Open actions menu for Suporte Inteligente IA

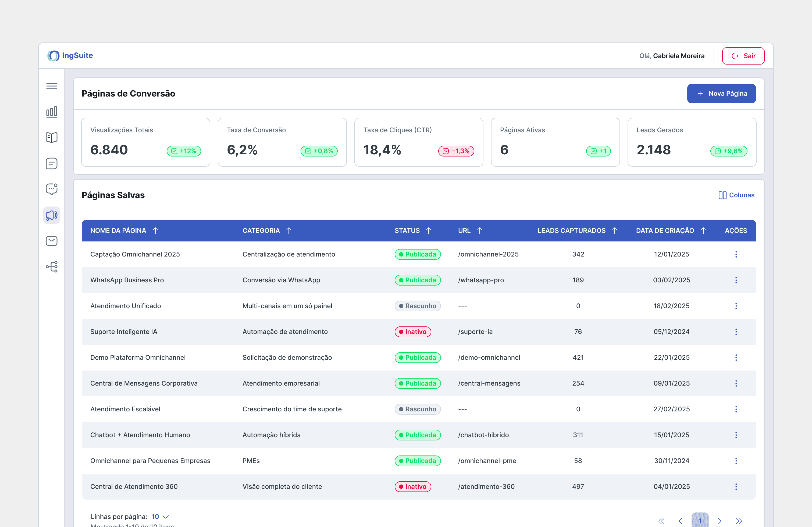pos(736,332)
